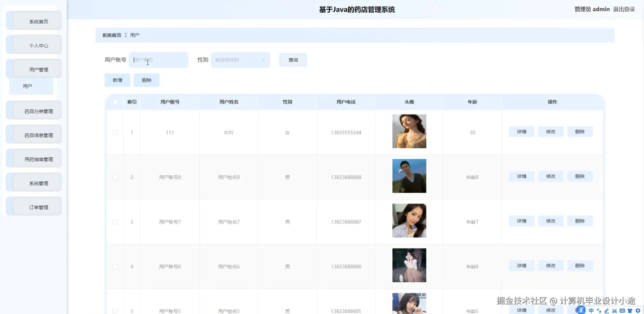The height and width of the screenshot is (314, 644).
Task: Click the 用户姓名 column header
Action: point(229,102)
